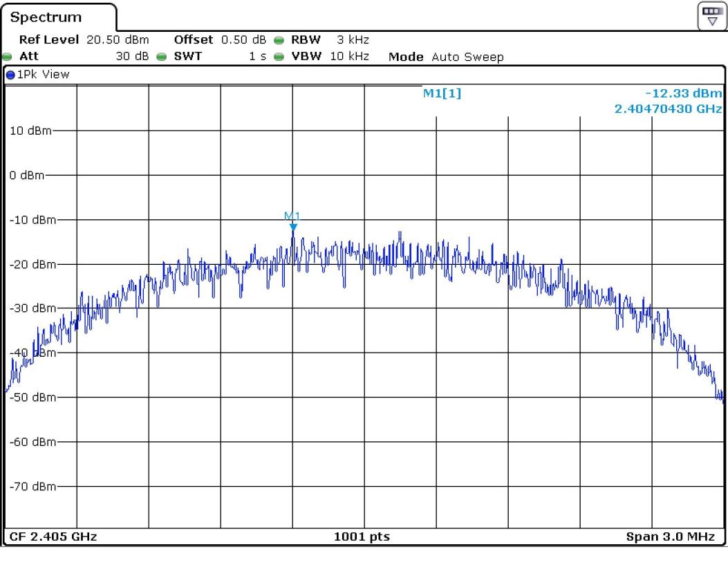Image resolution: width=728 pixels, height=567 pixels.
Task: Select the 1Pk View trace label
Action: tap(43, 74)
